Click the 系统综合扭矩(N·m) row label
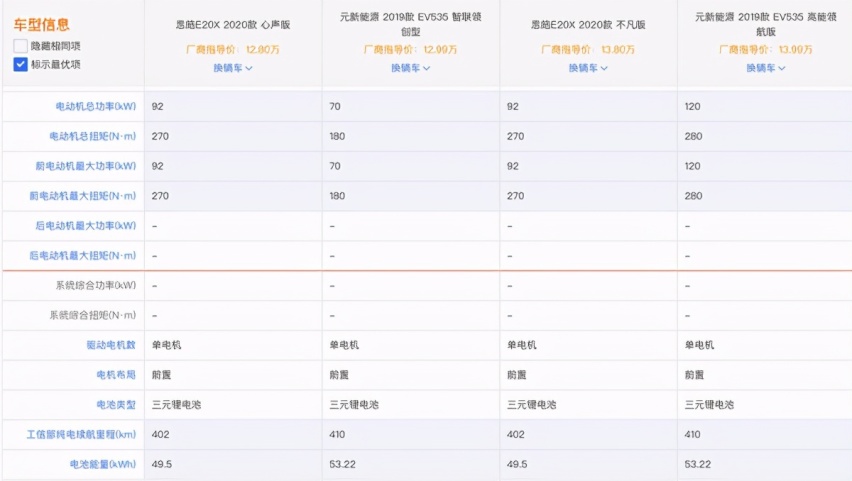The image size is (852, 481). click(x=93, y=315)
